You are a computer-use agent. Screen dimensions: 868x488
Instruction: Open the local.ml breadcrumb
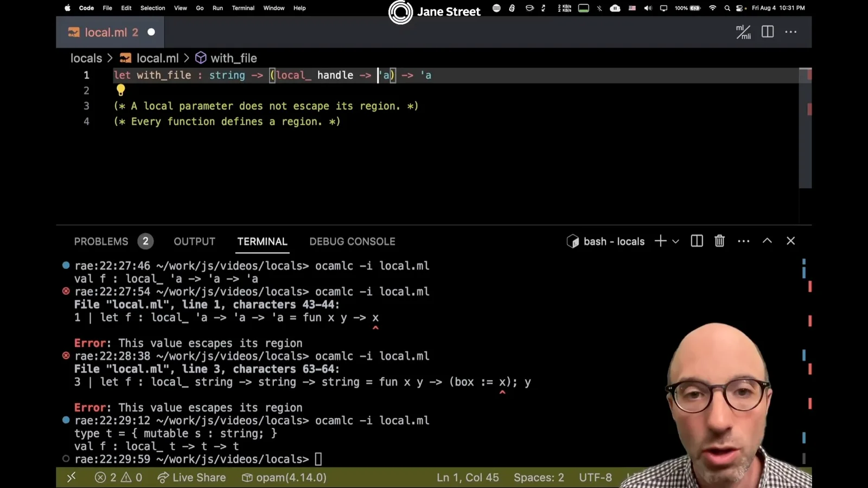[x=149, y=58]
